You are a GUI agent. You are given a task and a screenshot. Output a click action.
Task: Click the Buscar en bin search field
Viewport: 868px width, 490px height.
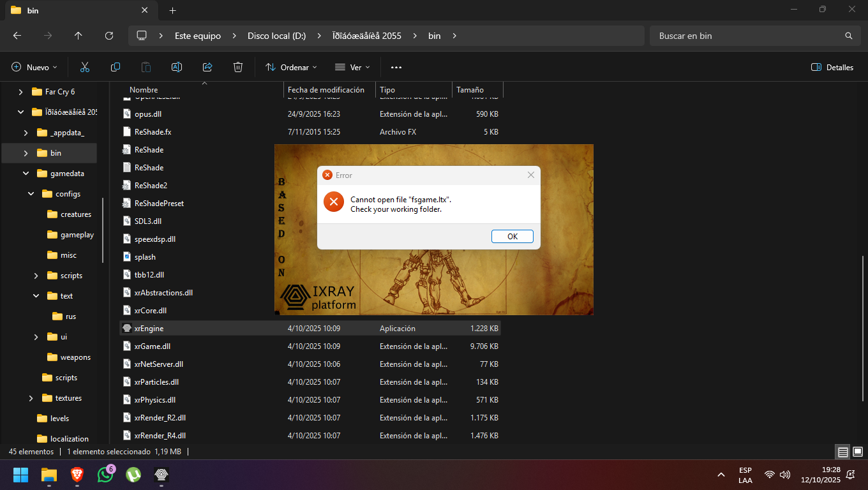point(747,36)
